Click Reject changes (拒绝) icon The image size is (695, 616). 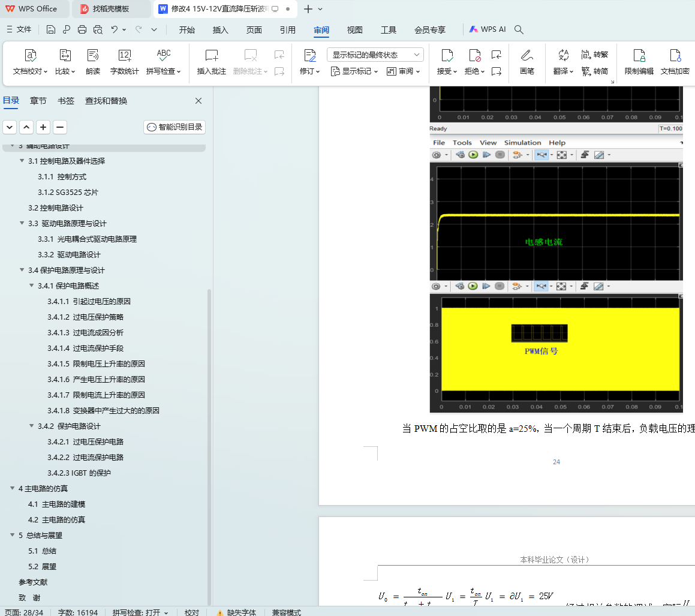pyautogui.click(x=475, y=55)
